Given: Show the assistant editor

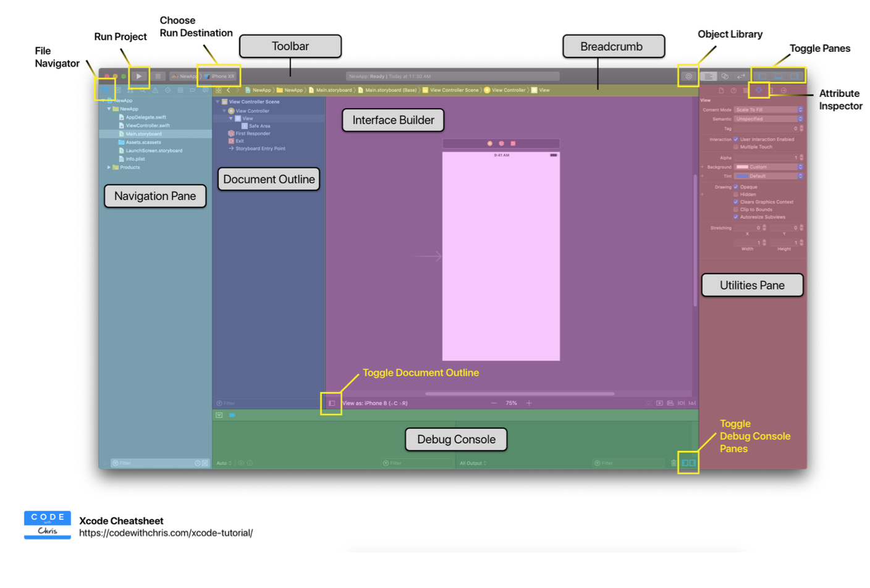Looking at the screenshot, I should pos(725,77).
